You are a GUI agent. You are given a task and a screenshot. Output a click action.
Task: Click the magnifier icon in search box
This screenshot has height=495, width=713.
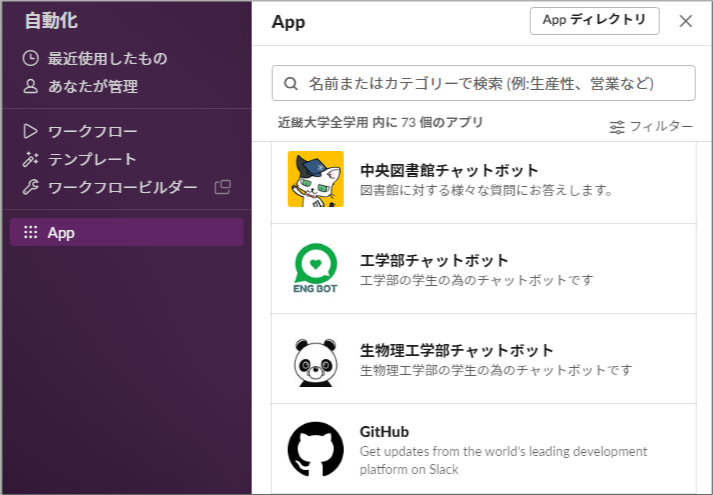click(292, 84)
